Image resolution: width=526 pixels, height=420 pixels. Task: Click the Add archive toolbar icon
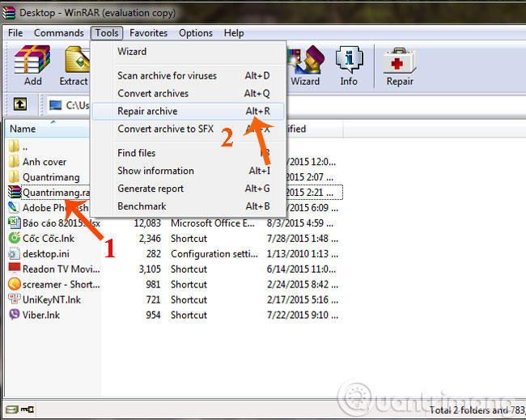(x=32, y=60)
